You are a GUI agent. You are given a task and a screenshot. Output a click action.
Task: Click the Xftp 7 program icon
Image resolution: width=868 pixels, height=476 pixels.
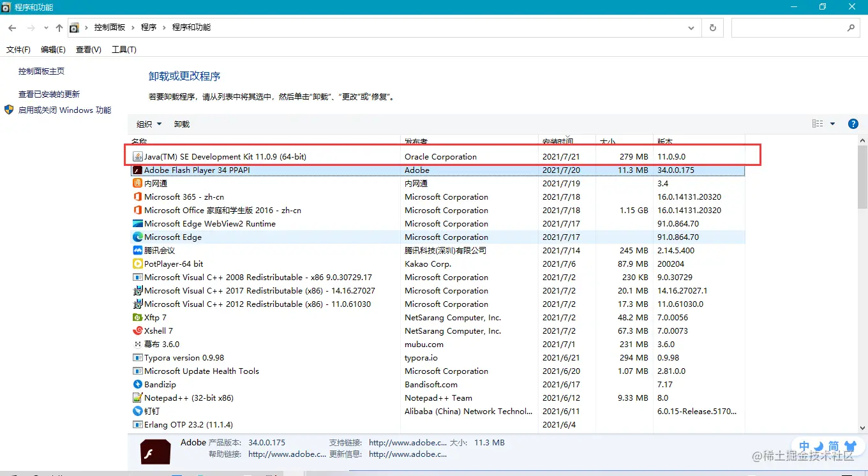pos(137,318)
